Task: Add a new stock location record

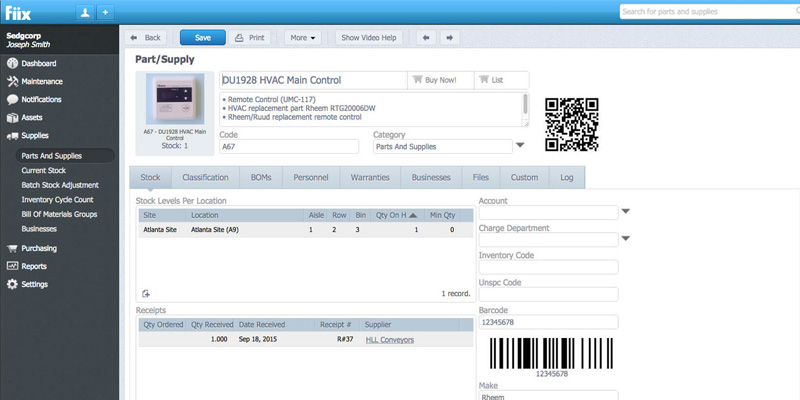Action: [146, 293]
